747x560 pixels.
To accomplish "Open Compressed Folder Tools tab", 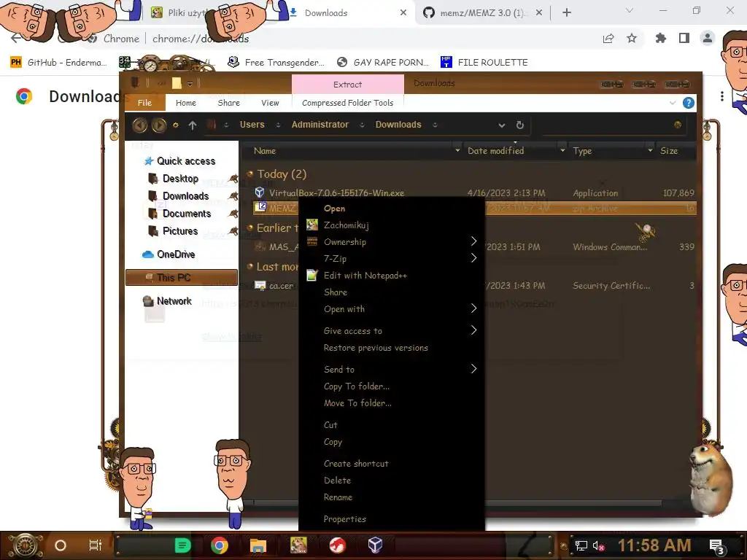I will click(348, 103).
